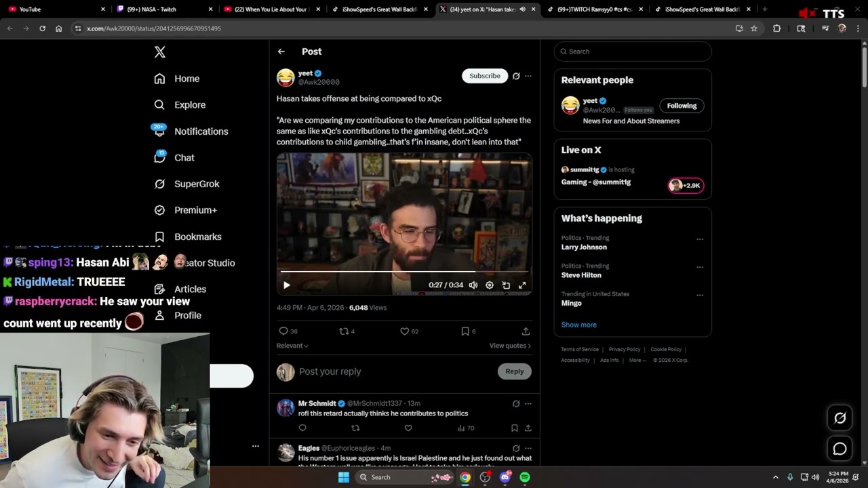Switch to the TWITCH Ramsyy0 tab
This screenshot has height=488, width=868.
[x=594, y=9]
